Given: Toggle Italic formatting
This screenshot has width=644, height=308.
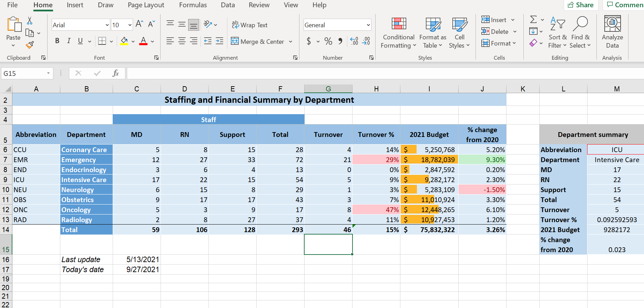Looking at the screenshot, I should (x=69, y=41).
